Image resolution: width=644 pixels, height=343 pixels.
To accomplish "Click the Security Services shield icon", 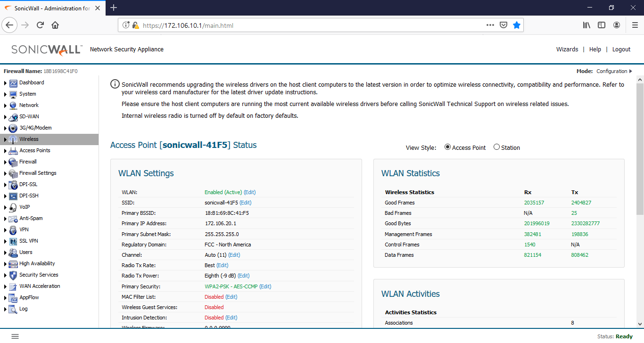I will click(x=13, y=275).
